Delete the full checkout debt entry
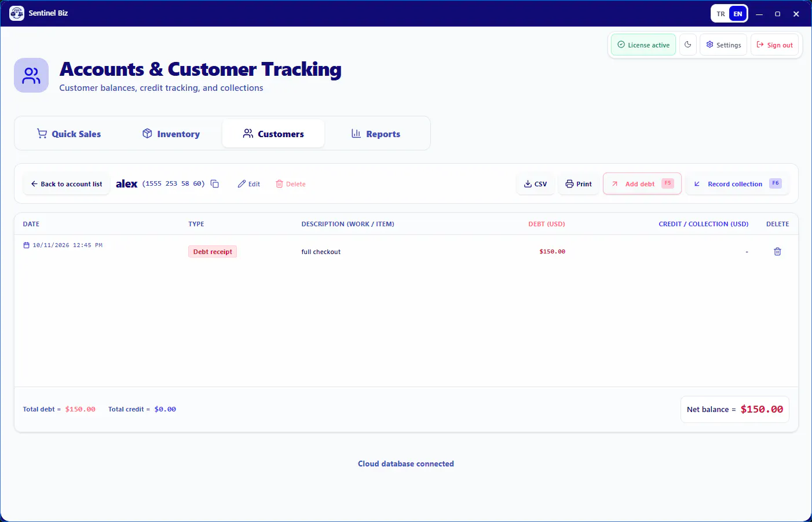The image size is (812, 522). click(777, 252)
